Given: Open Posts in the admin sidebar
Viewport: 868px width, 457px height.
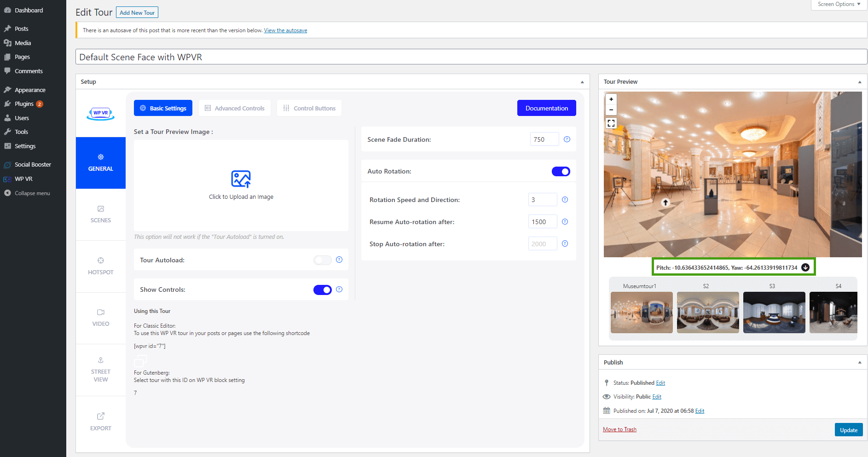Looking at the screenshot, I should [21, 29].
